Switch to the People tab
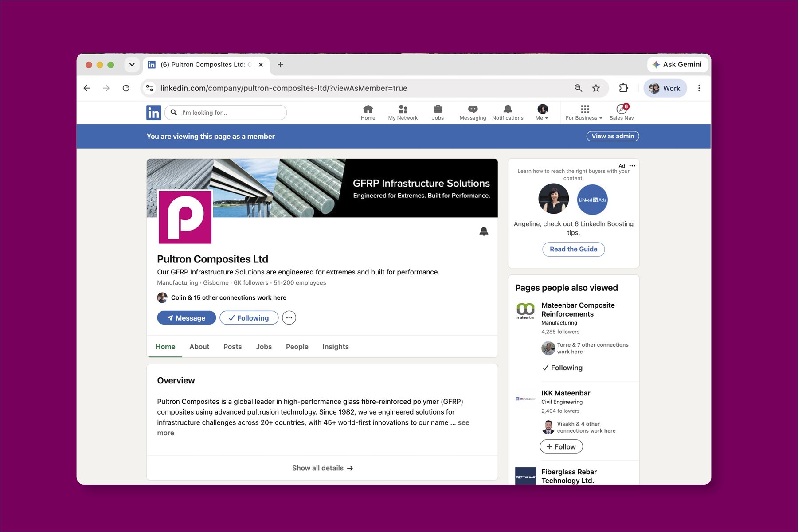Screen dimensions: 798x532 coord(297,347)
